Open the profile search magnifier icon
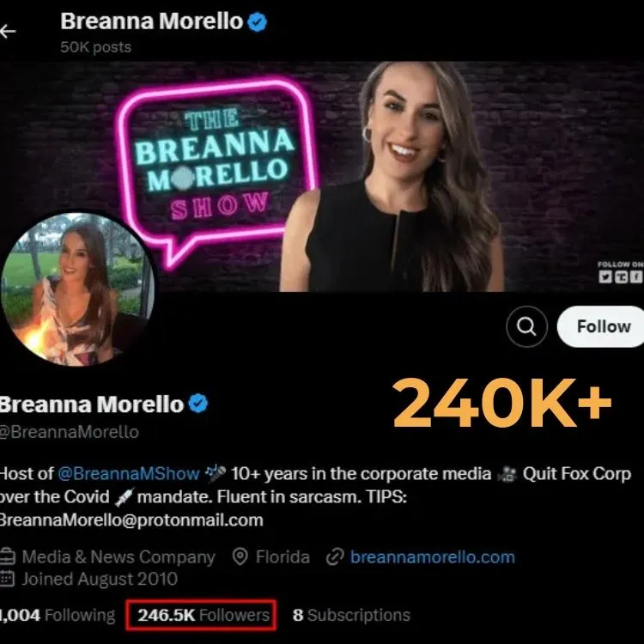Screen dimensions: 644x644 526,326
